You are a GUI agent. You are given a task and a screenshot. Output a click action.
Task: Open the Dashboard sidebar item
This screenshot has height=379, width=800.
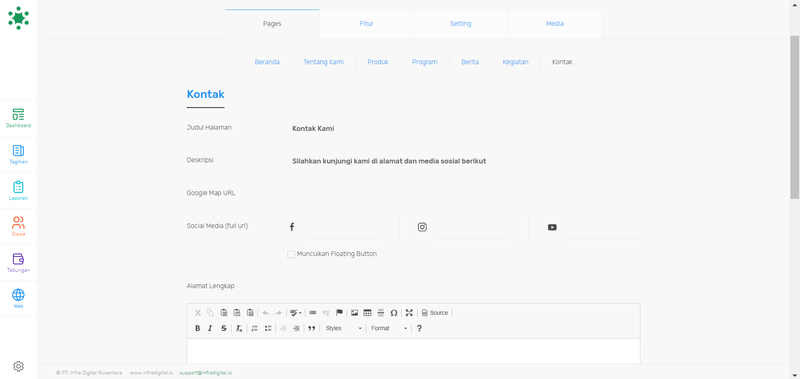pos(18,118)
